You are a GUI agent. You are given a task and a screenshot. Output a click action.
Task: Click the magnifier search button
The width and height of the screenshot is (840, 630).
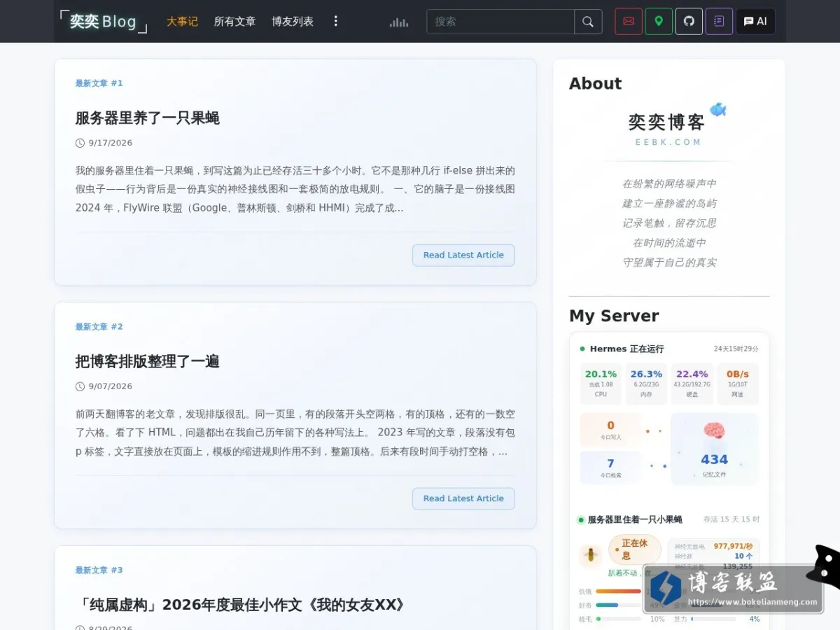pyautogui.click(x=588, y=22)
